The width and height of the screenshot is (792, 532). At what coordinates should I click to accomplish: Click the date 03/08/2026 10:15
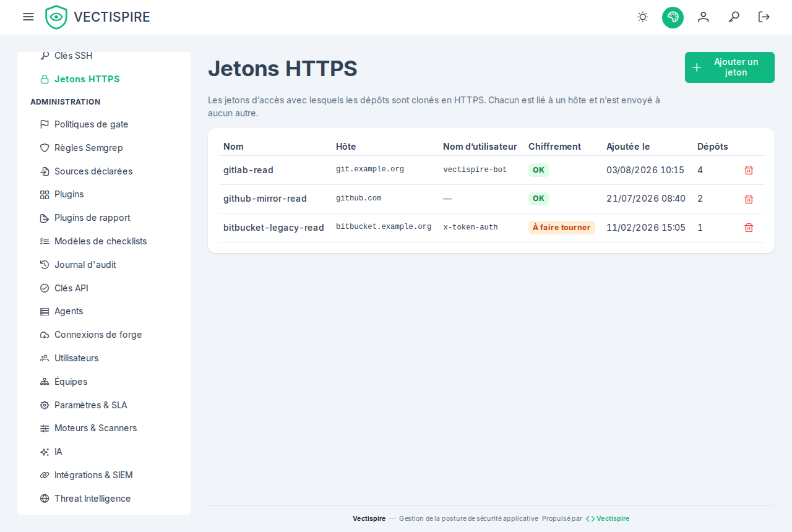click(645, 170)
